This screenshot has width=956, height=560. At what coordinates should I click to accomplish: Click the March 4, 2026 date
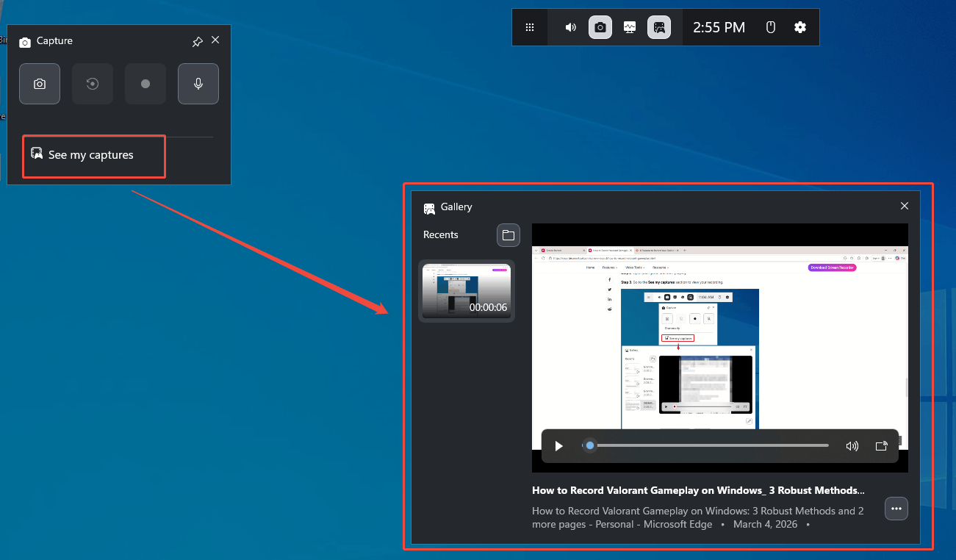tap(765, 525)
